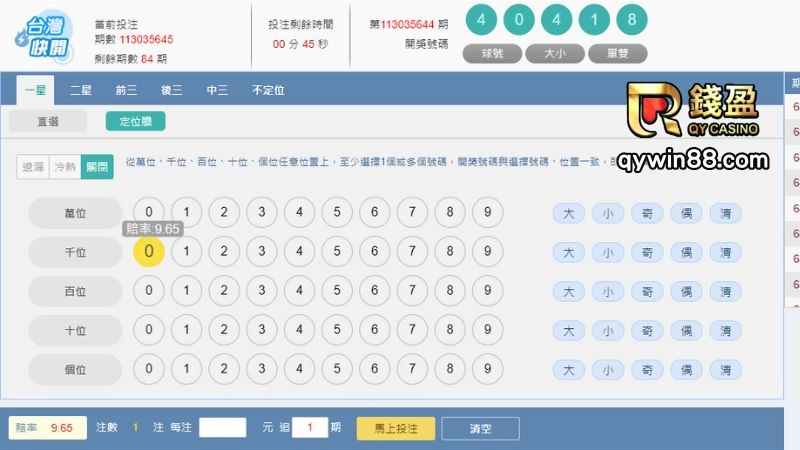Select the 關閉 display option
The height and width of the screenshot is (450, 800).
point(97,166)
